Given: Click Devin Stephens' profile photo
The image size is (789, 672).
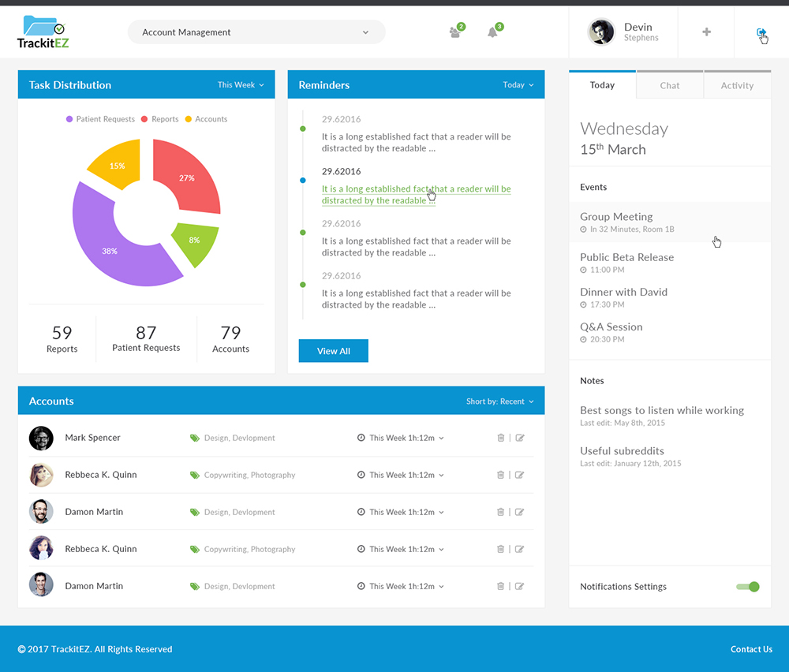Looking at the screenshot, I should point(601,32).
